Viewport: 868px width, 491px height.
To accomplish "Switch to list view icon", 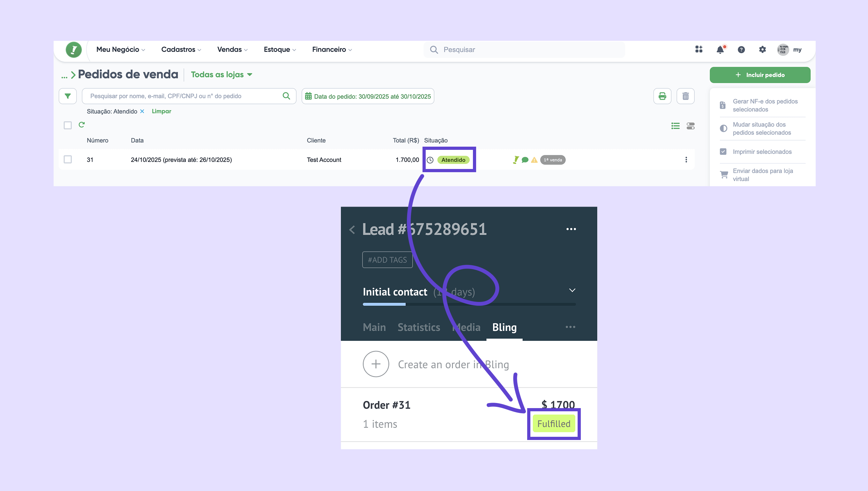I will [675, 126].
